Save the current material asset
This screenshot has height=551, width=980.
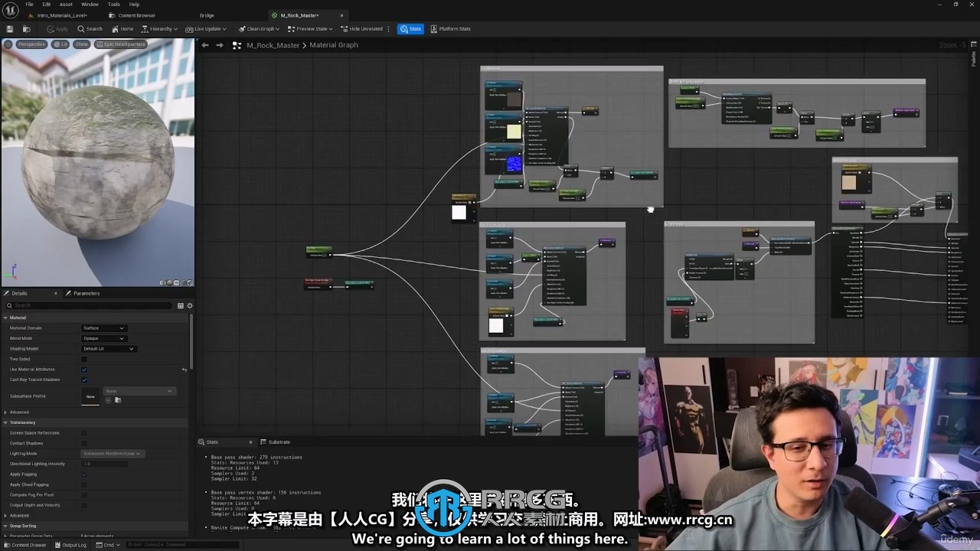click(11, 29)
